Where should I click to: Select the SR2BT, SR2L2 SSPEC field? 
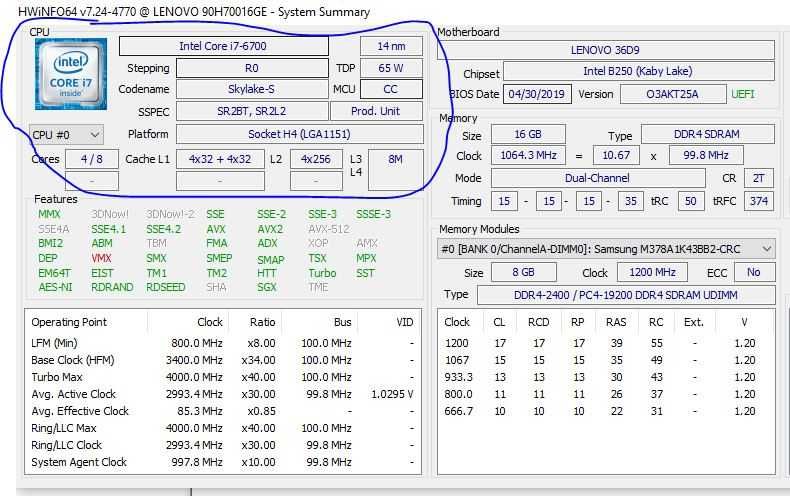pos(251,111)
